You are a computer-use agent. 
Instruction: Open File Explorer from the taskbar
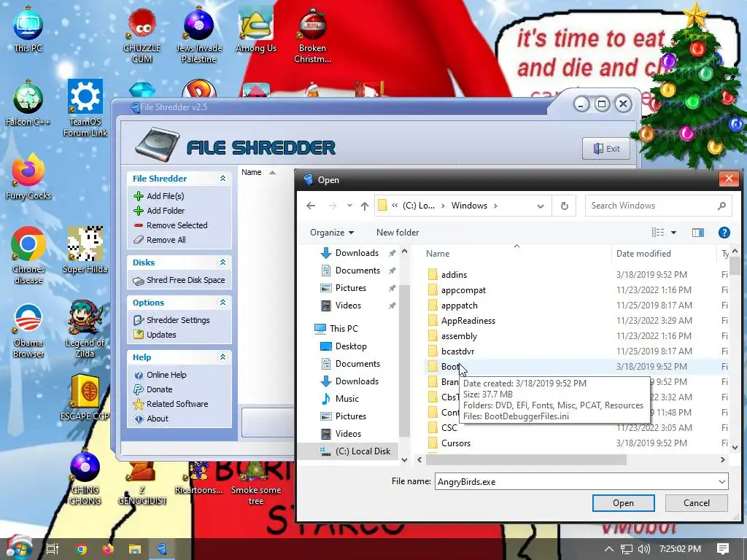[x=135, y=549]
